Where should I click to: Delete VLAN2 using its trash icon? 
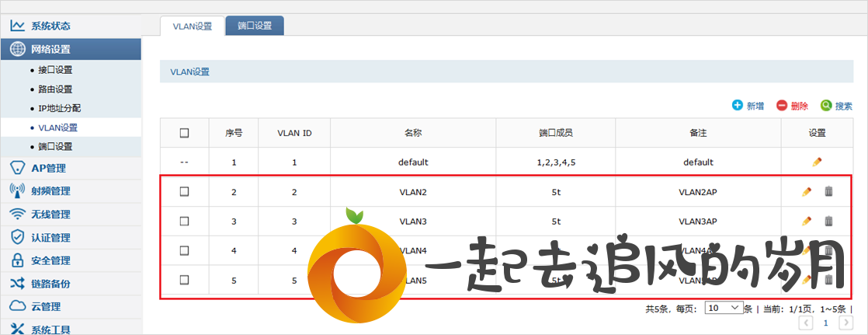coord(828,191)
